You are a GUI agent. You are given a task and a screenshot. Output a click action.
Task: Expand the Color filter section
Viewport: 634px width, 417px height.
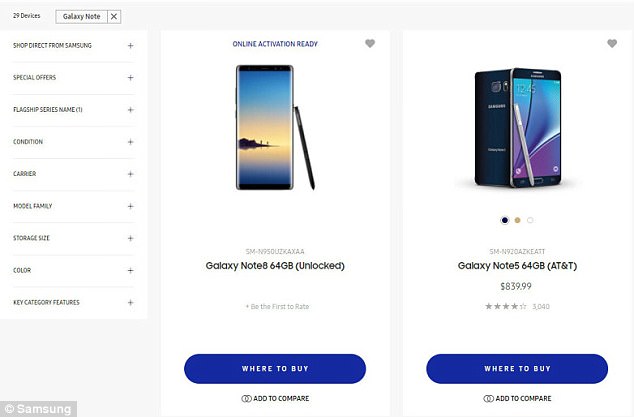[x=130, y=270]
